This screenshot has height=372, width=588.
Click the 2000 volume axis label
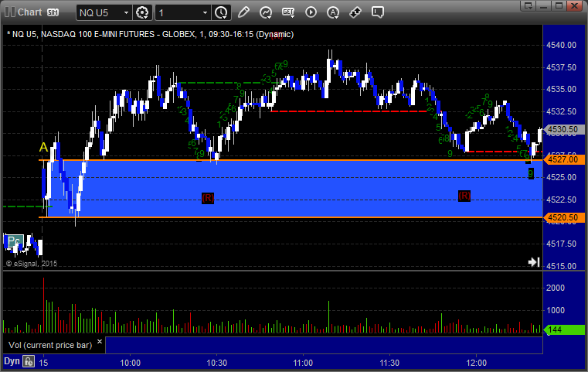(x=556, y=288)
